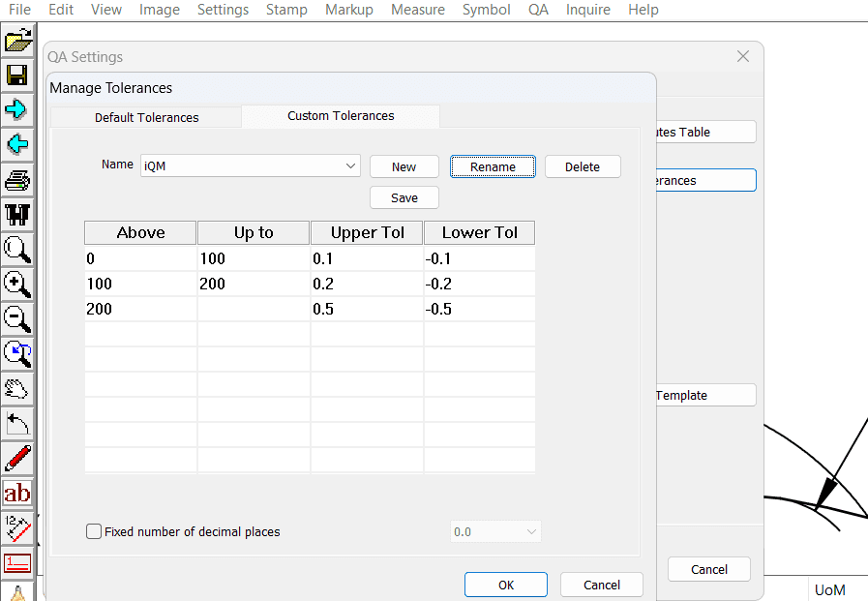868x601 pixels.
Task: Open the tolerance Name dropdown
Action: [350, 165]
